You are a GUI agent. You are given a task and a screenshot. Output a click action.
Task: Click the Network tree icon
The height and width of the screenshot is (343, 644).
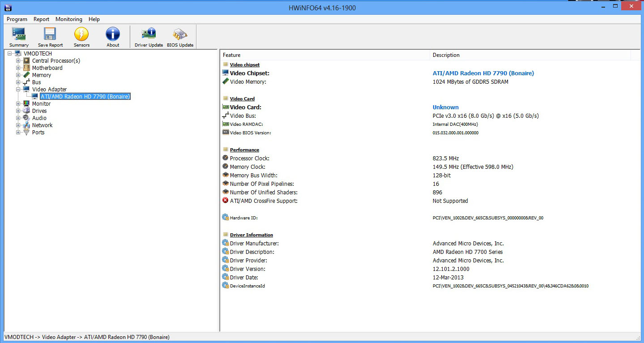[x=27, y=125]
